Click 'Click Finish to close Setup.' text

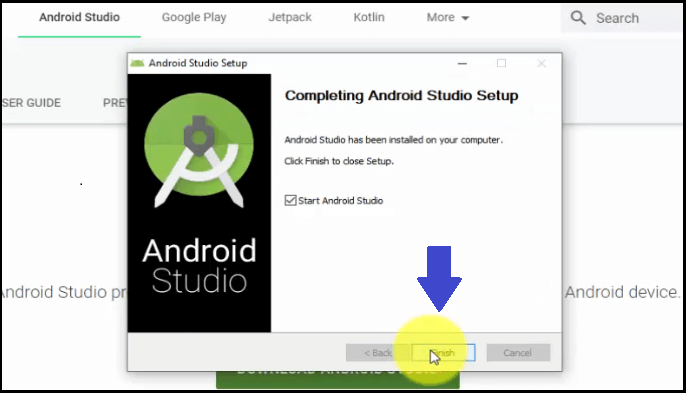pyautogui.click(x=339, y=161)
